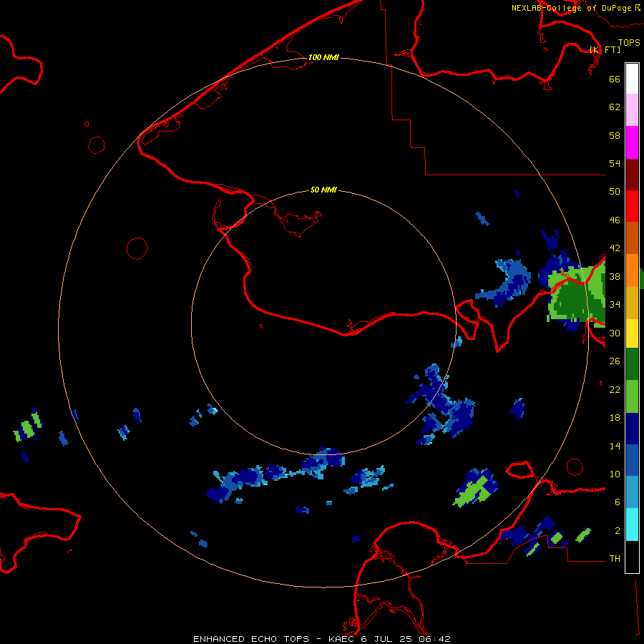
Task: Click the 26 legend value
Action: (x=615, y=361)
